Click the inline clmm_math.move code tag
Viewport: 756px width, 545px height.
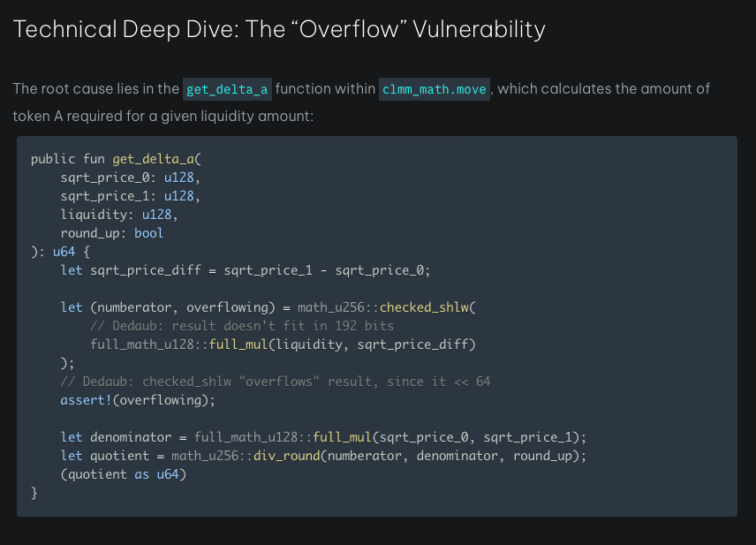click(434, 89)
